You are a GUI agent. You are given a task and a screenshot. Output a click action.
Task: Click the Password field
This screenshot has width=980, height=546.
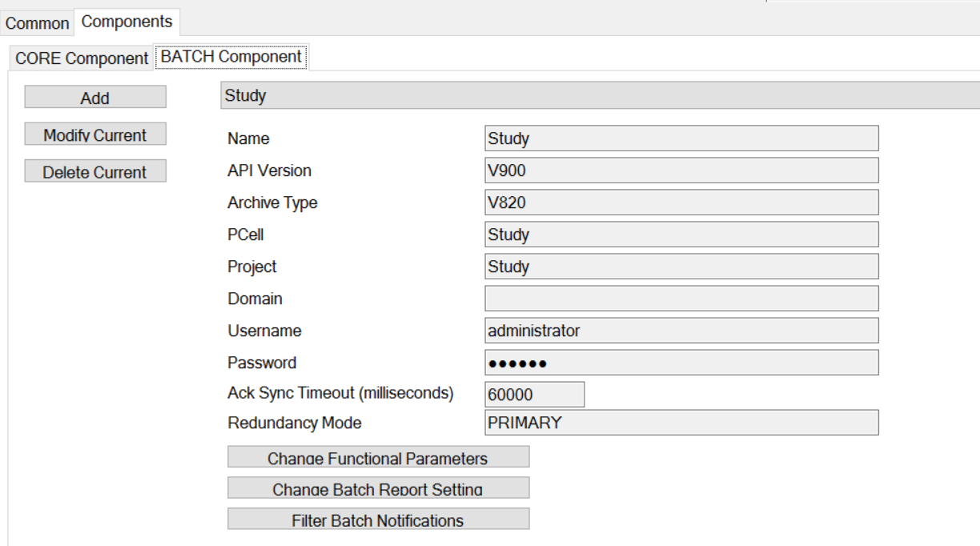click(681, 363)
